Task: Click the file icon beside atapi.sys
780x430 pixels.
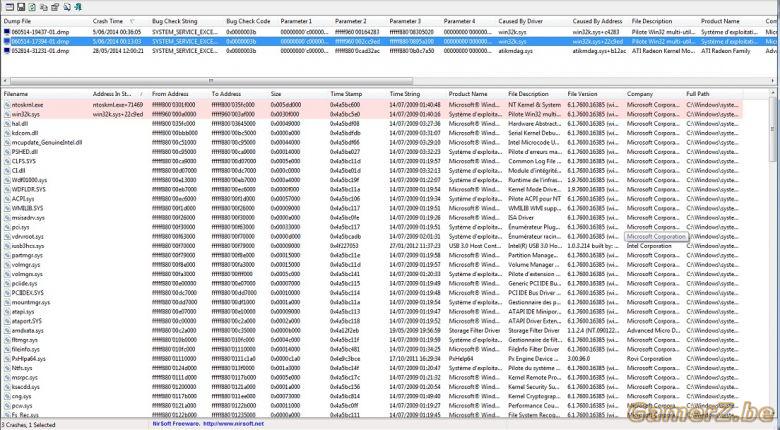Action: click(x=7, y=312)
